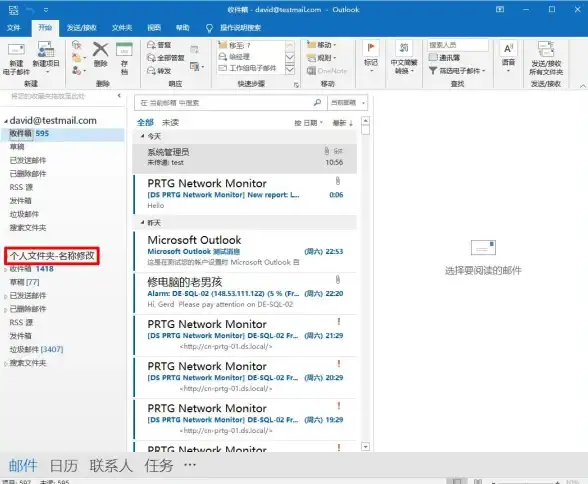Open the 通讯簿 address book

(x=445, y=57)
